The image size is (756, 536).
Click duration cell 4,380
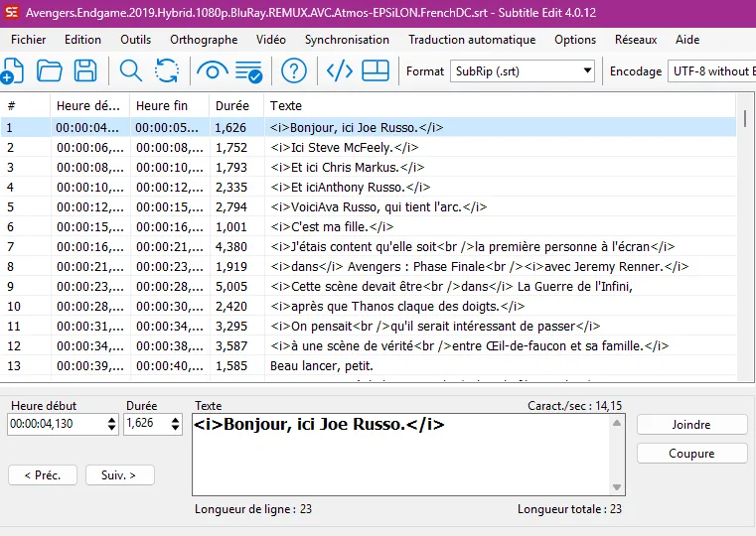click(230, 246)
